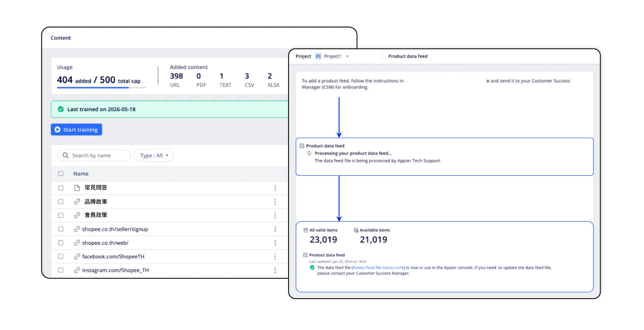Click the processing spinner icon
This screenshot has width=644, height=330.
[309, 153]
